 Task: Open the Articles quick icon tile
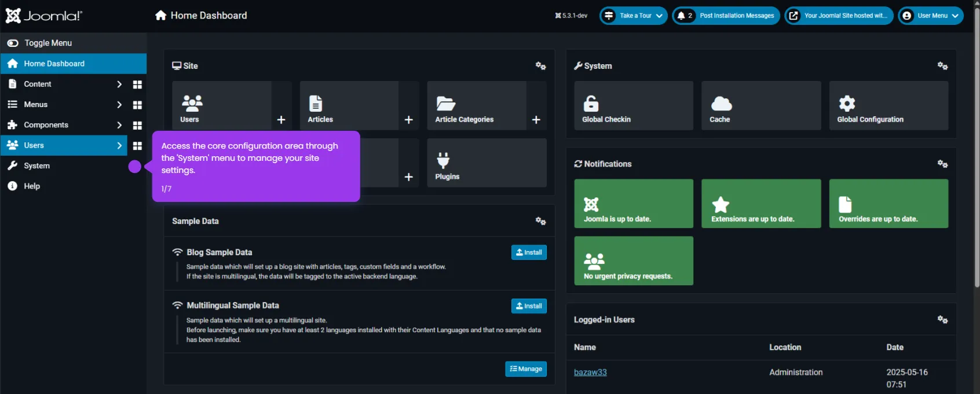coord(349,105)
